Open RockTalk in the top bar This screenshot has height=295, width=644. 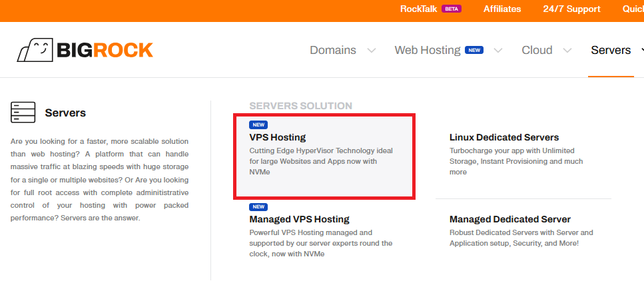tap(418, 9)
